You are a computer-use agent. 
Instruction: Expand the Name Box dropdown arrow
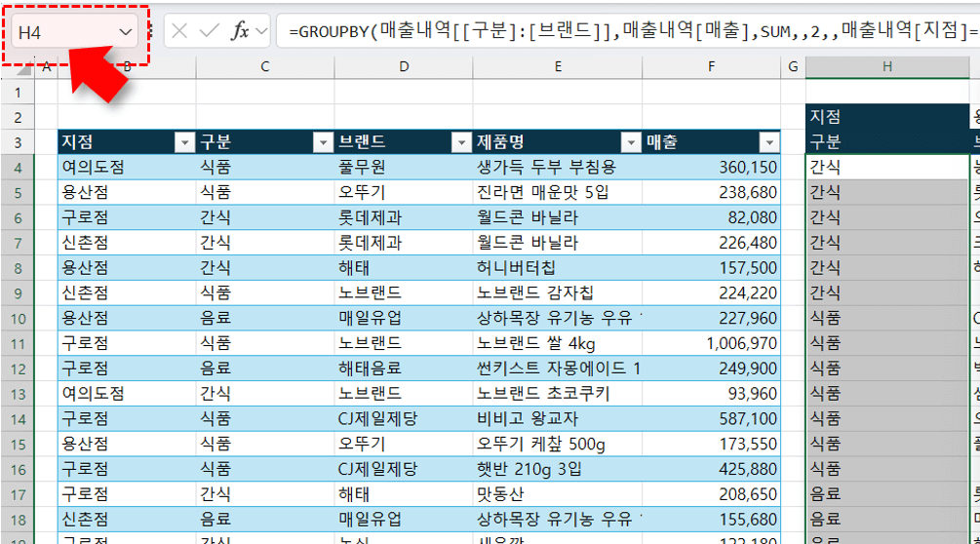click(125, 32)
